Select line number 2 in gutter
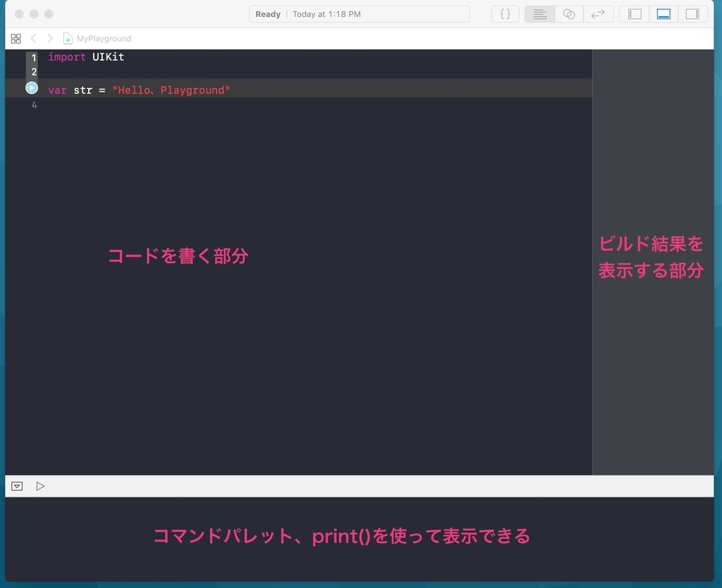722x588 pixels. pyautogui.click(x=34, y=72)
